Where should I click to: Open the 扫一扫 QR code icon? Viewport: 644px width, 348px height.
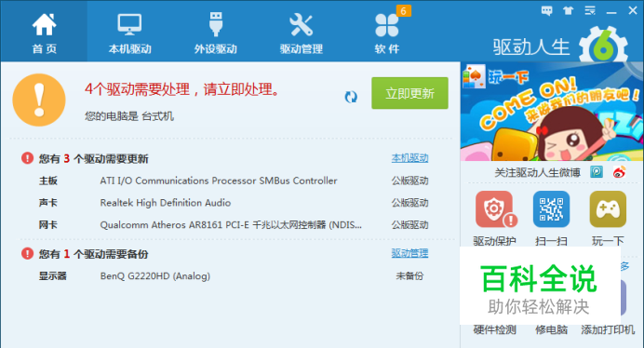[551, 209]
